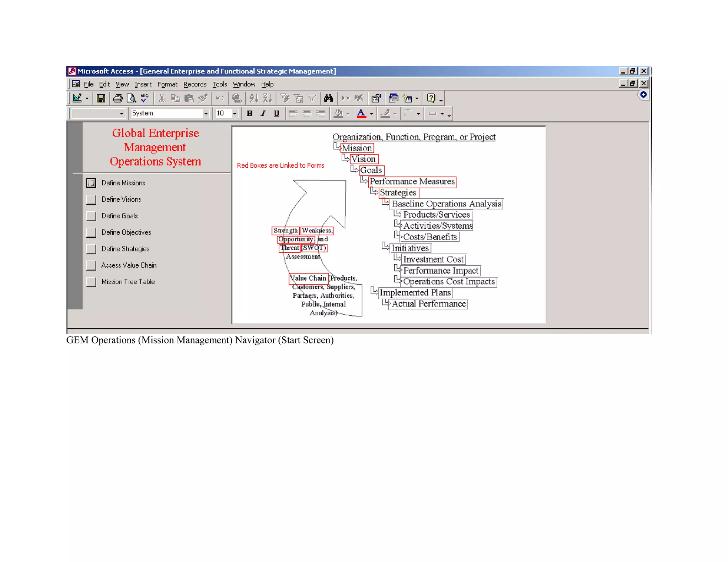Click the red Performance Measures box
This screenshot has width=728, height=562.
412,182
